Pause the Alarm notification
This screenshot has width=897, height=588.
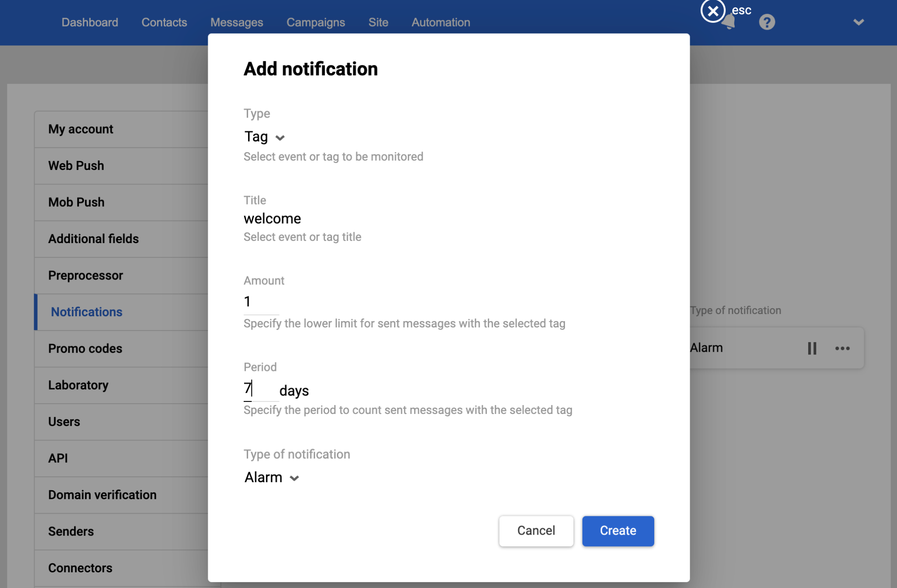pyautogui.click(x=812, y=348)
